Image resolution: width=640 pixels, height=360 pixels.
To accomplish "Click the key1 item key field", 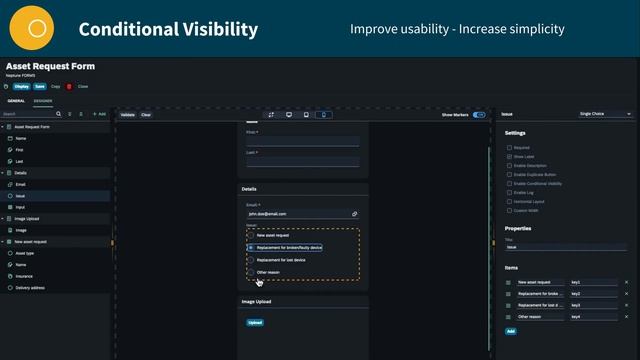I will pos(594,282).
